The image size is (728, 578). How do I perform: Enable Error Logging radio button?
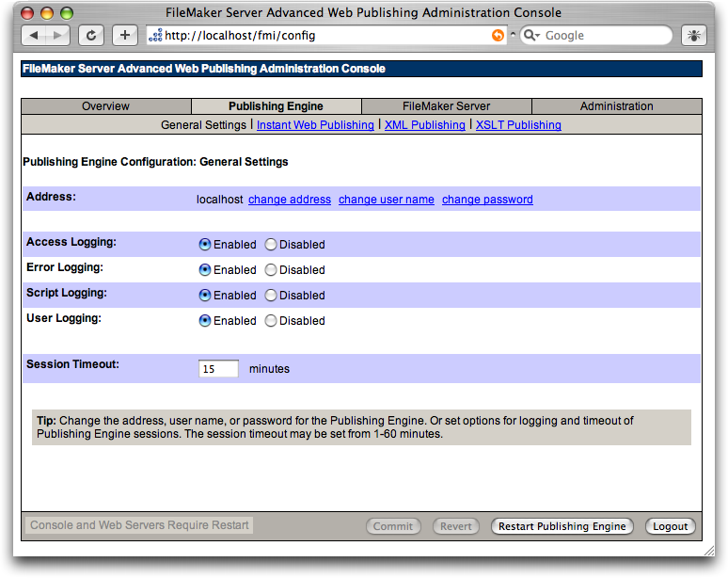click(205, 270)
